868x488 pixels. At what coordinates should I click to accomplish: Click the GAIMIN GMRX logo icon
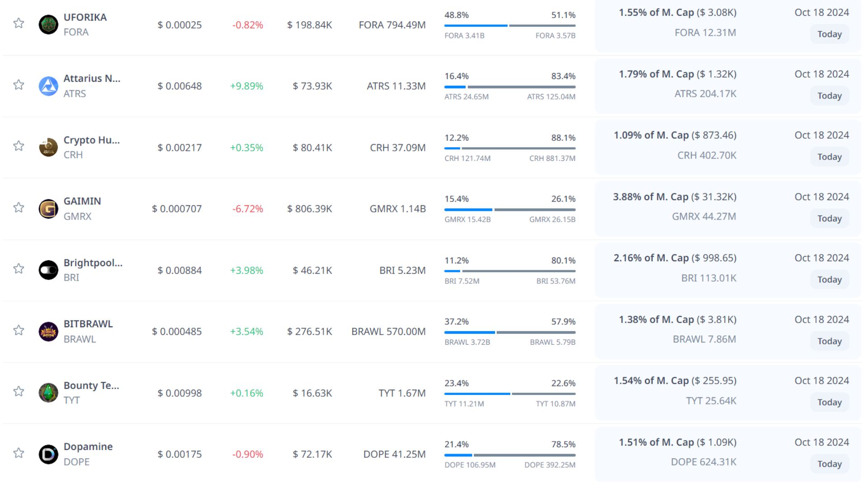point(48,209)
